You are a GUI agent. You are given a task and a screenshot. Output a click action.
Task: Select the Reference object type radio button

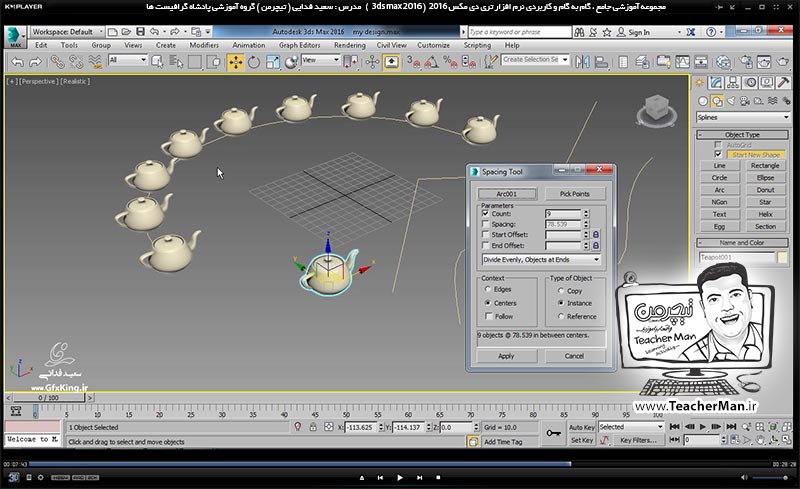[561, 316]
